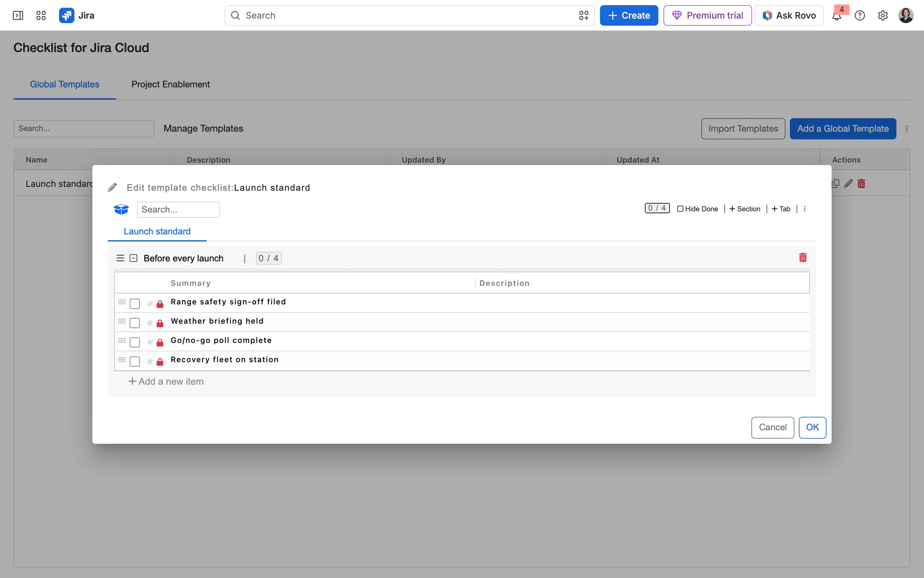Open Jira settings gear
This screenshot has height=578, width=924.
point(883,15)
